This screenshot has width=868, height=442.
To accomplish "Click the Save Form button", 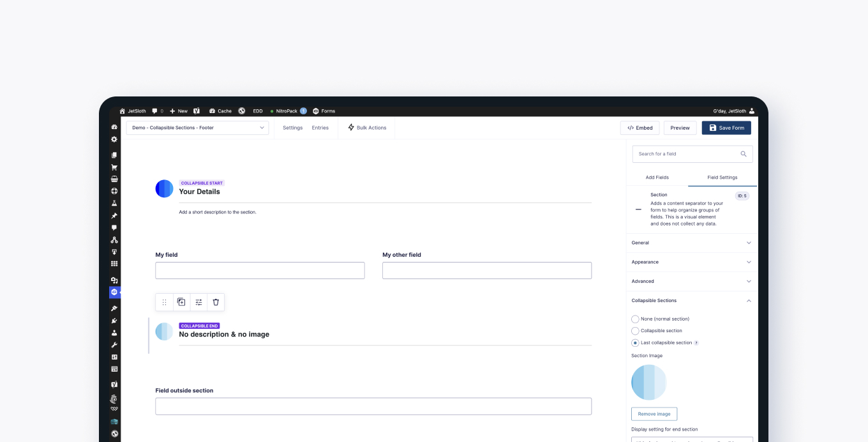I will point(726,128).
